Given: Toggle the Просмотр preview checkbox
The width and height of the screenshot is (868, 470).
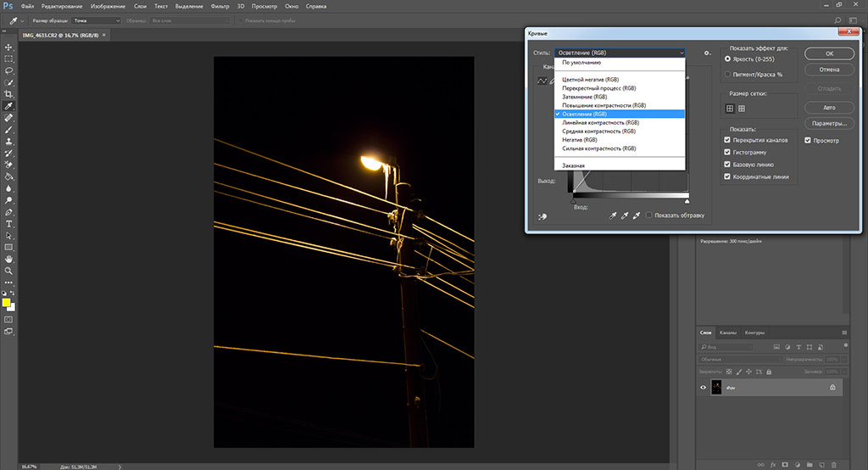Looking at the screenshot, I should pyautogui.click(x=808, y=140).
